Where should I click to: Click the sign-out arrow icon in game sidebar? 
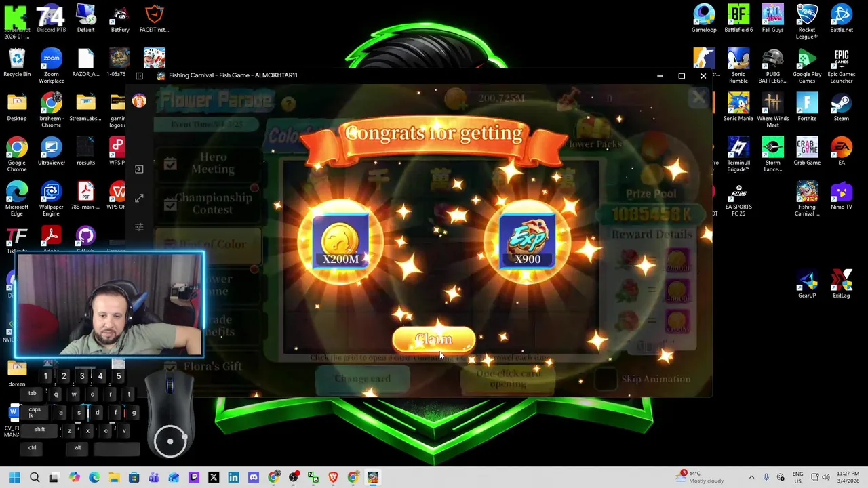click(x=139, y=169)
